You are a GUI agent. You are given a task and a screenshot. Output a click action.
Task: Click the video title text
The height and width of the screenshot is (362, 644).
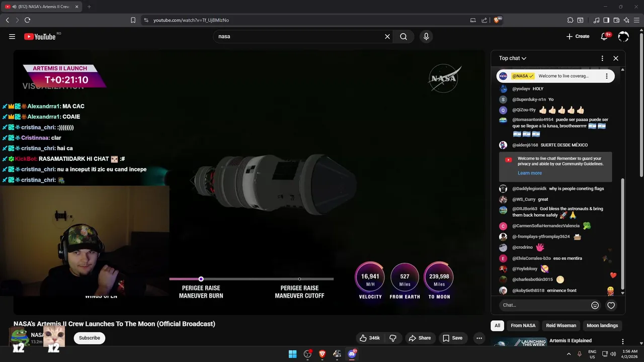(x=114, y=324)
